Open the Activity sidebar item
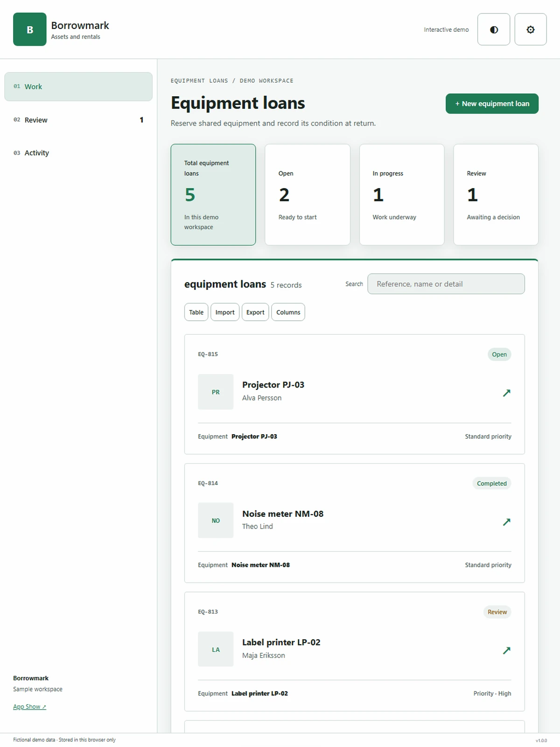 [x=78, y=153]
